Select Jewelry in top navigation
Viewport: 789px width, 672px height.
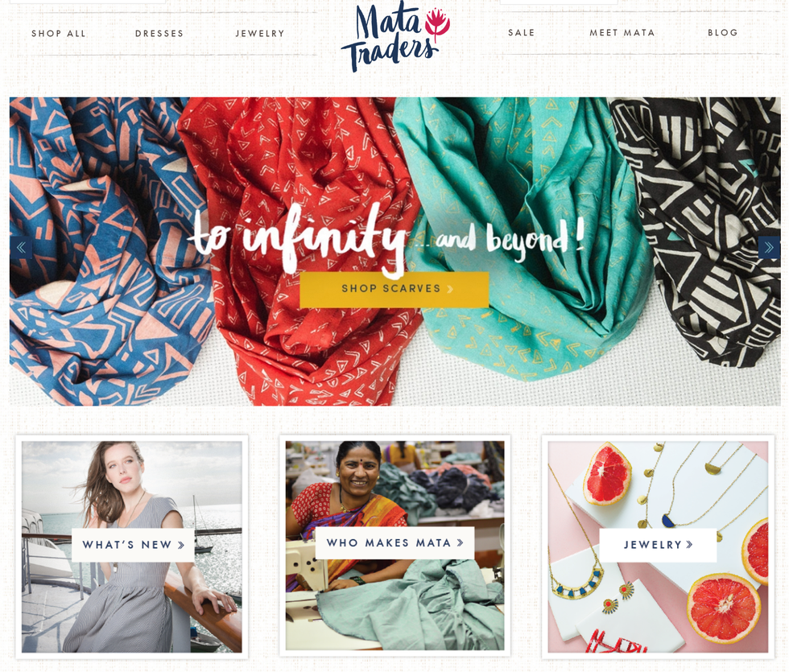(x=260, y=34)
